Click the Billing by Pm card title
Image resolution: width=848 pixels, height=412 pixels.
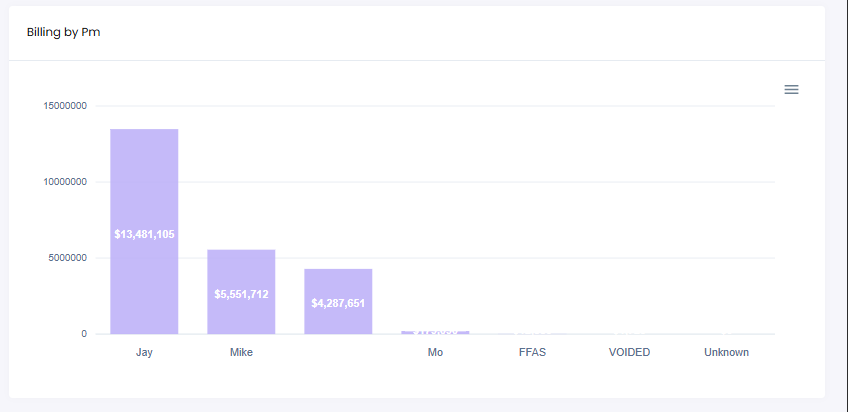(63, 32)
